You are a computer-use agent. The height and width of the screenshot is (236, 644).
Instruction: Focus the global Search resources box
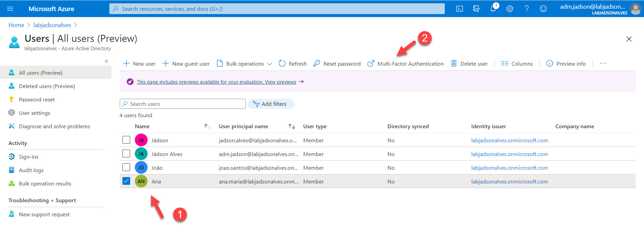[x=277, y=9]
